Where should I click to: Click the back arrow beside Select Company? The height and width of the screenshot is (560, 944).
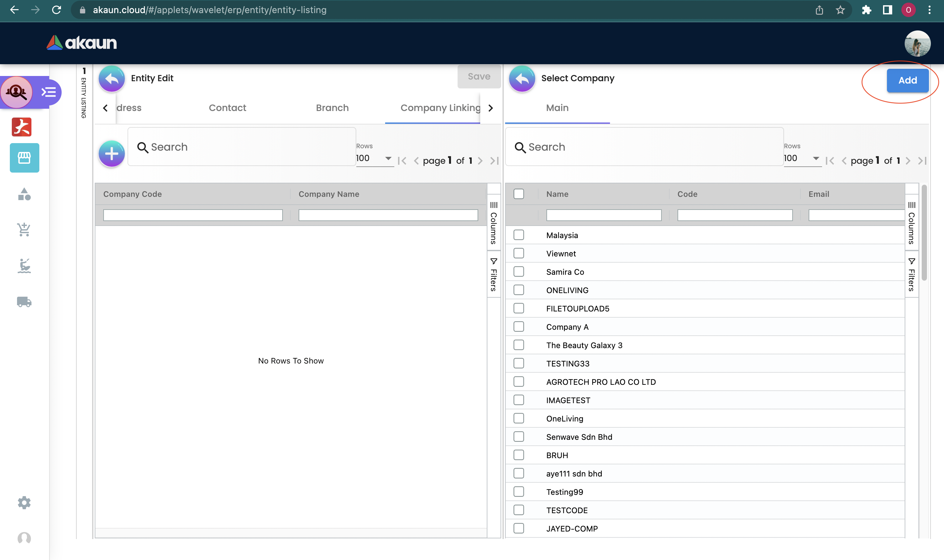[522, 79]
